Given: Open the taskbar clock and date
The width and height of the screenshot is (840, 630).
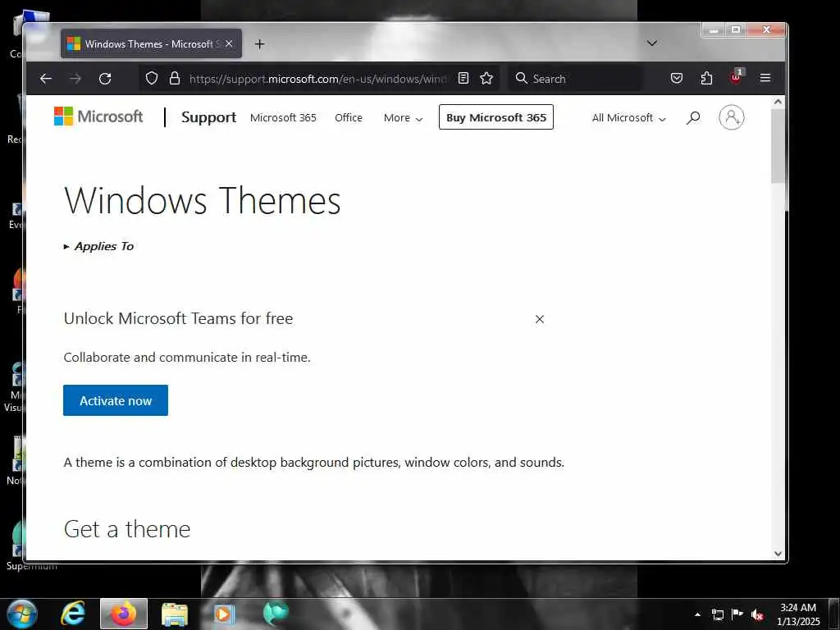Looking at the screenshot, I should point(798,614).
